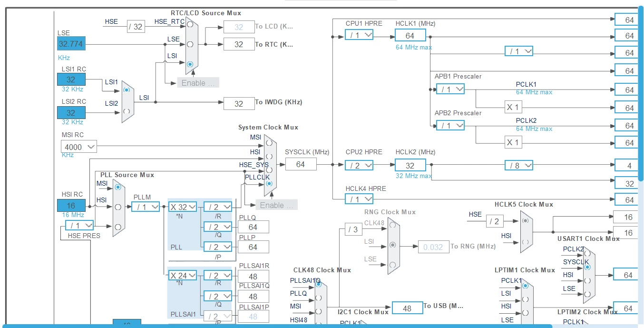Viewport: 644px width, 328px height.
Task: Open the /8 divider dropdown after HCLK2
Action: [519, 165]
